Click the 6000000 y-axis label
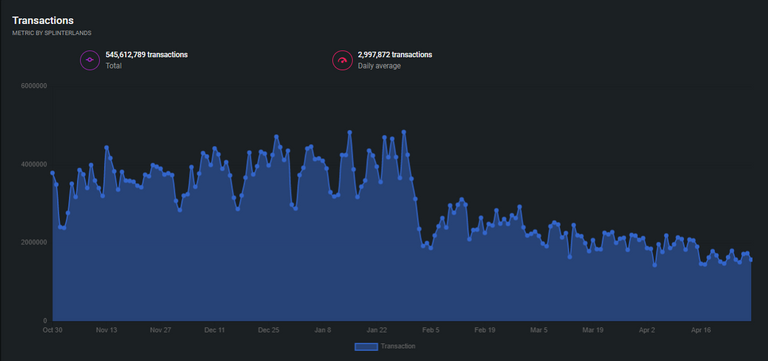The height and width of the screenshot is (361, 768). click(x=34, y=86)
